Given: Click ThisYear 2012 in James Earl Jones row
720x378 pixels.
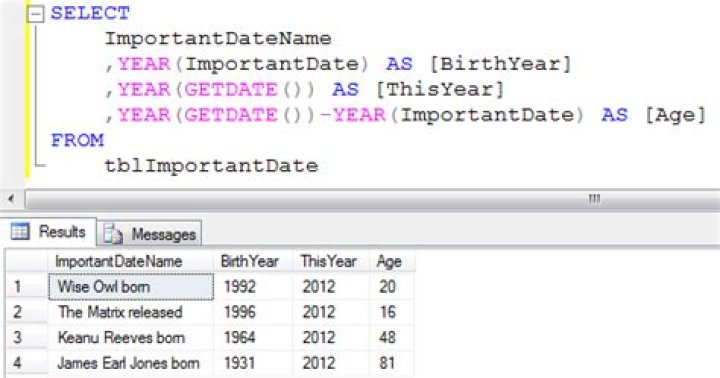Looking at the screenshot, I should (x=319, y=363).
